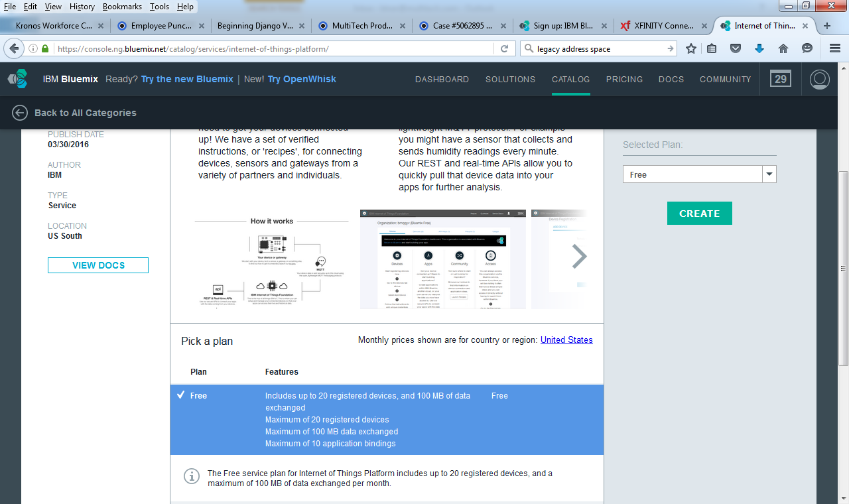Select the Free plan row checkmark

[x=180, y=395]
